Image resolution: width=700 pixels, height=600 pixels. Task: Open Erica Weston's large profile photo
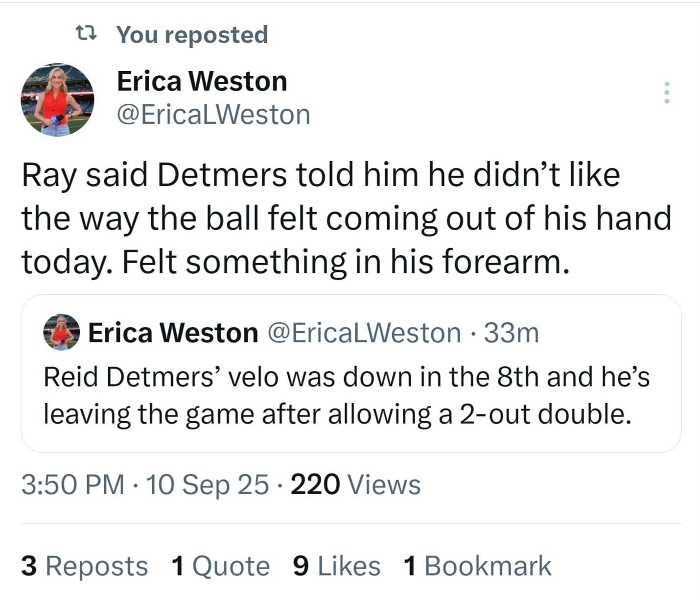pos(57,100)
